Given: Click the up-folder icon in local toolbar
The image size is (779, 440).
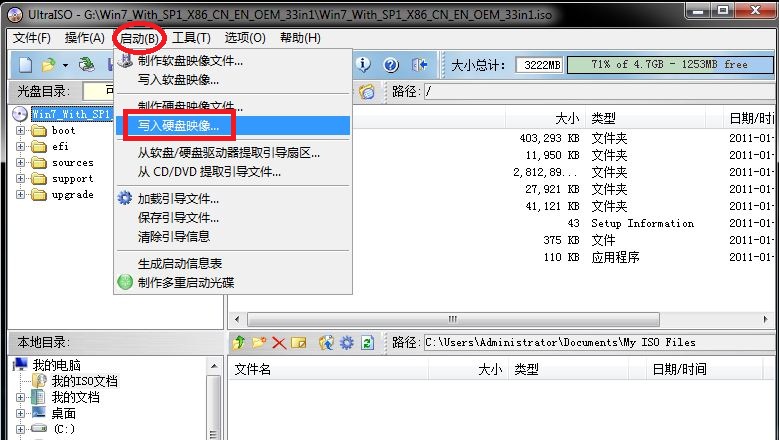Looking at the screenshot, I should 239,343.
